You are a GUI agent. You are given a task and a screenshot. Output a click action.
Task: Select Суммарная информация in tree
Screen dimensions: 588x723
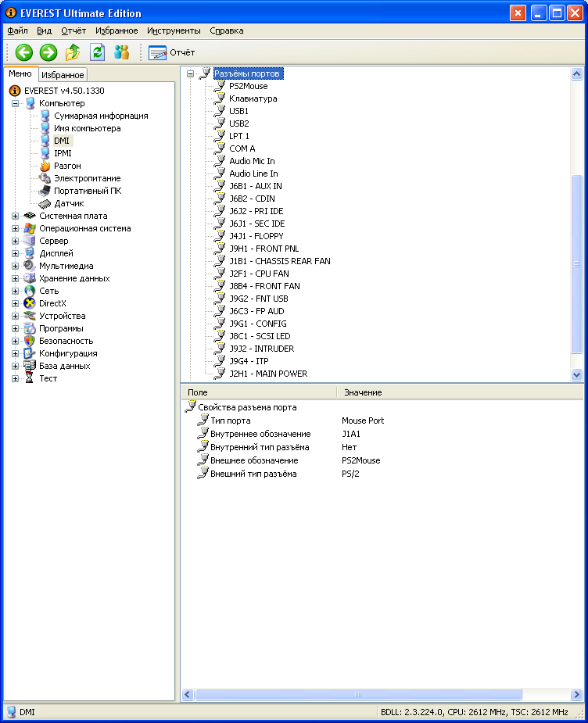point(101,116)
